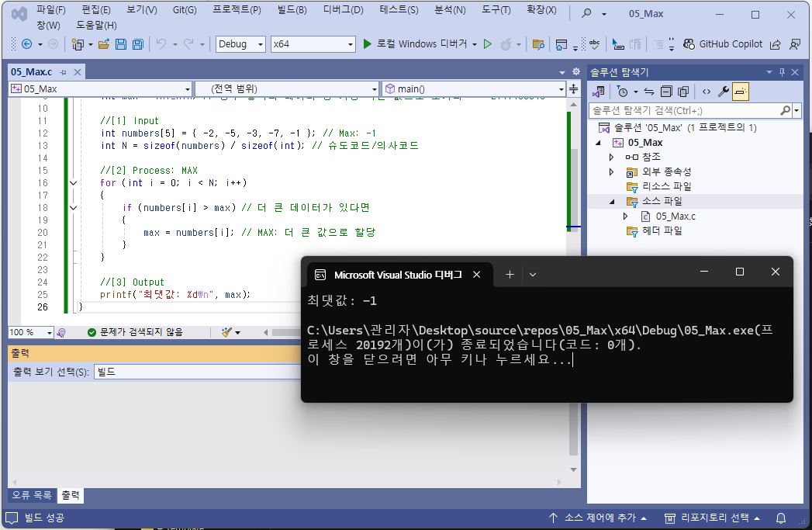
Task: Open the 파일(F) menu
Action: (50, 10)
